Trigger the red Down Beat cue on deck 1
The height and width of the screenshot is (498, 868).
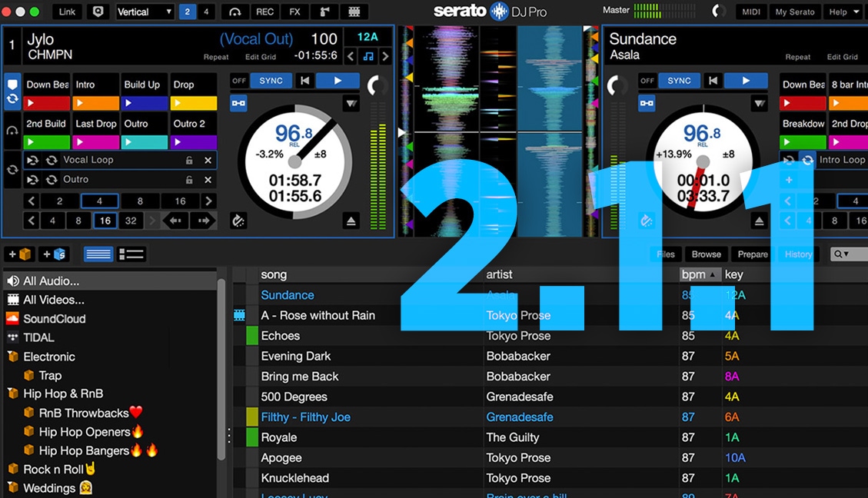coord(48,103)
